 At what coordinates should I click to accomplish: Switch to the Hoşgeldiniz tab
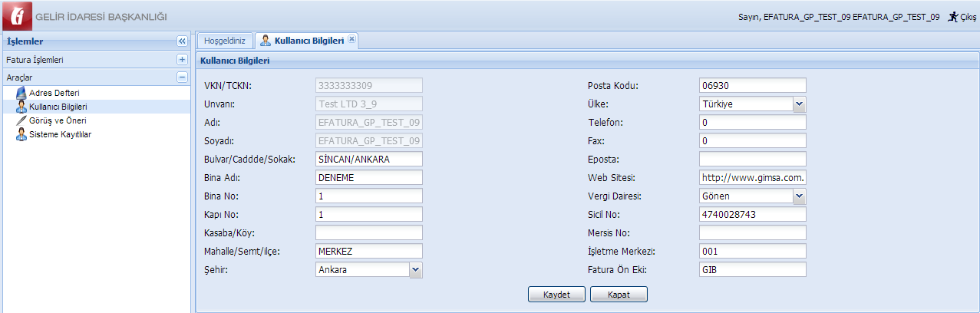pyautogui.click(x=223, y=41)
